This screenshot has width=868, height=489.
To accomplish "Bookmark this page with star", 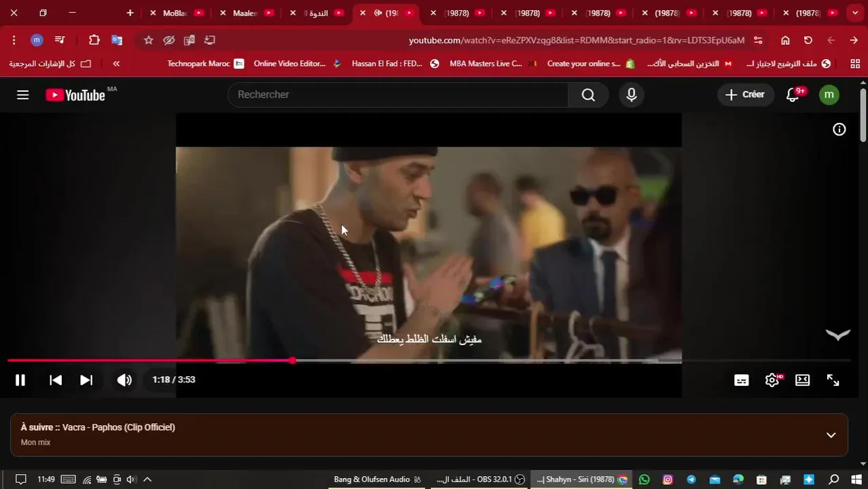I will [x=148, y=40].
